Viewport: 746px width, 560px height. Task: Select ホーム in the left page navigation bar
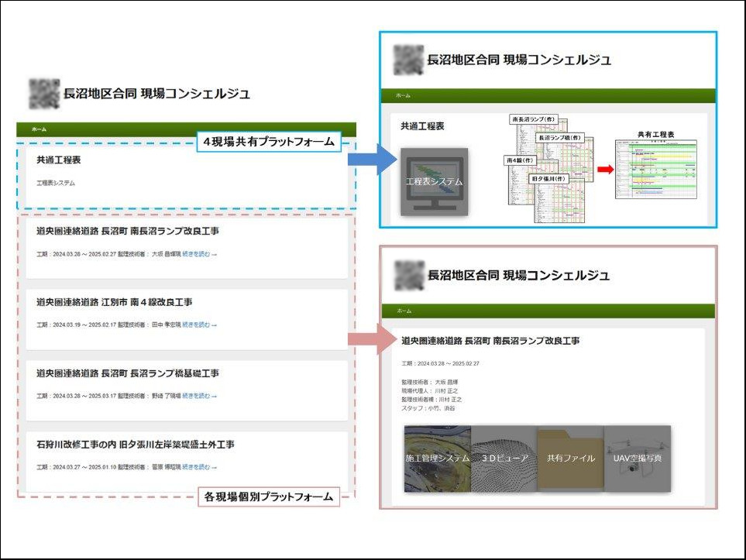[x=38, y=129]
